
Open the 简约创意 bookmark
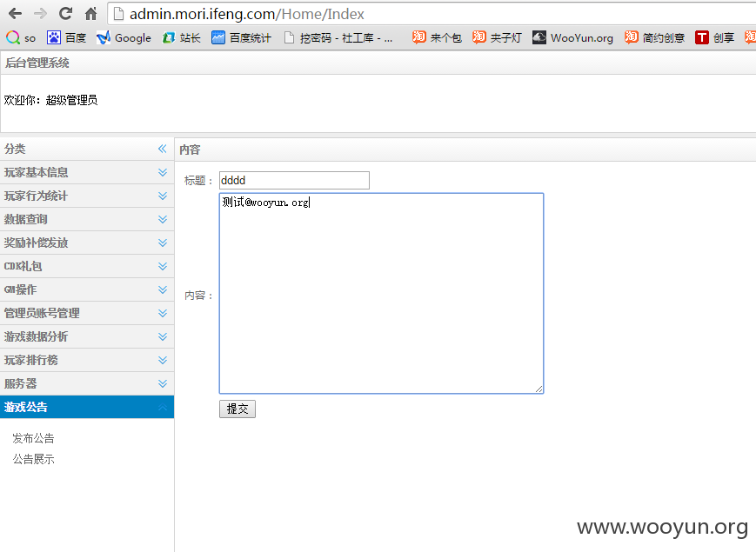coord(654,37)
